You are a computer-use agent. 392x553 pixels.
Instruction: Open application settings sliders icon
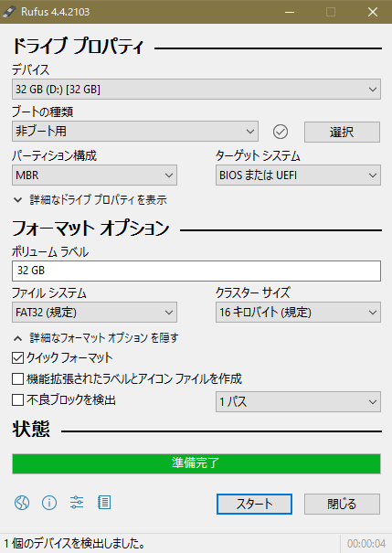[x=77, y=503]
